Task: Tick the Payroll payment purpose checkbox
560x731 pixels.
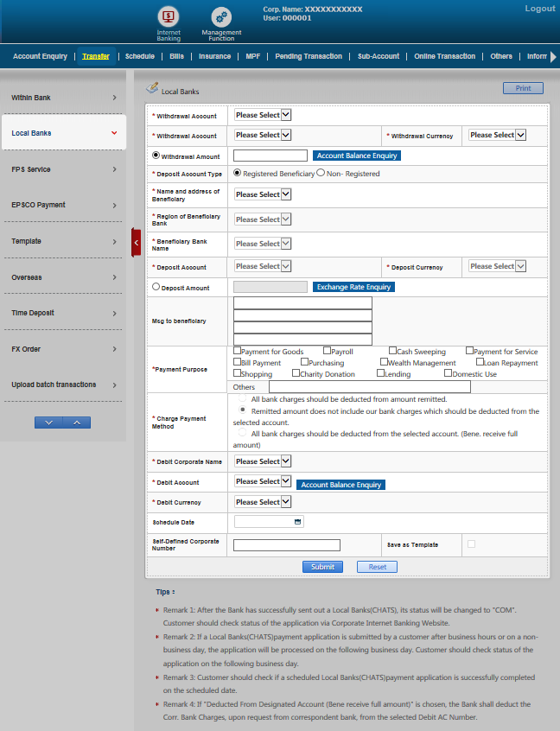Action: tap(327, 351)
